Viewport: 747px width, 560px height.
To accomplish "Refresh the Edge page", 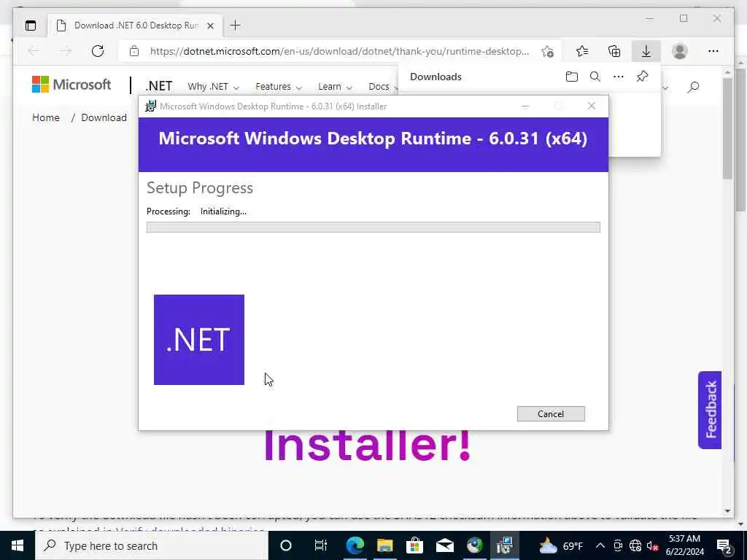I will pos(98,51).
